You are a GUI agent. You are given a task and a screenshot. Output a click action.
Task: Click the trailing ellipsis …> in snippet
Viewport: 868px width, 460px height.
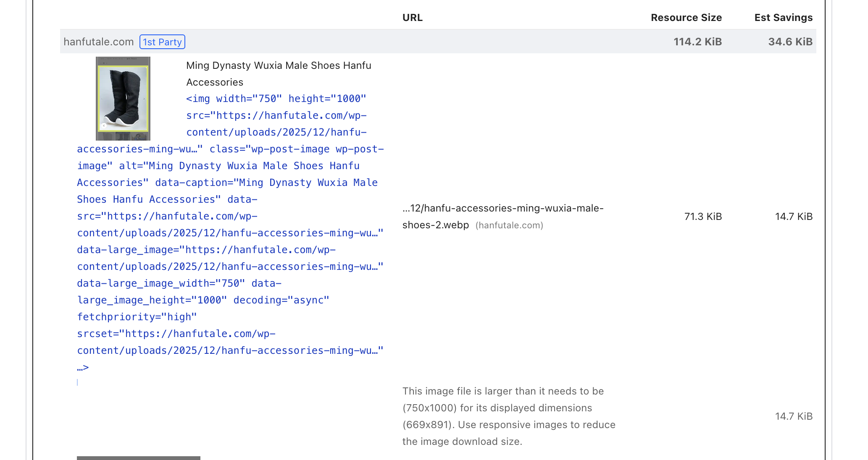click(83, 368)
